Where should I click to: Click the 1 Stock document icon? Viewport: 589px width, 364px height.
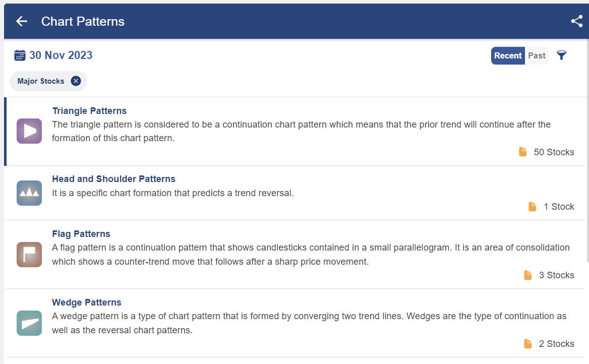[533, 207]
